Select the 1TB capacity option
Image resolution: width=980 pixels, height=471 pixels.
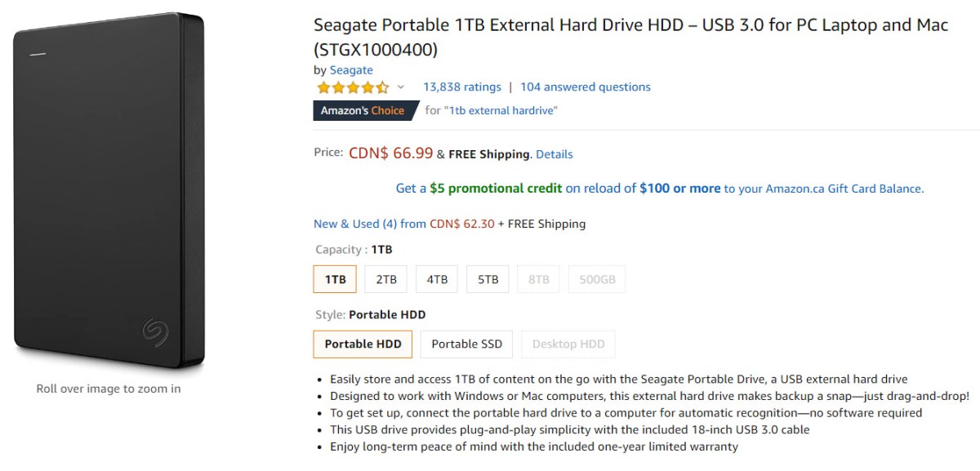(x=335, y=279)
